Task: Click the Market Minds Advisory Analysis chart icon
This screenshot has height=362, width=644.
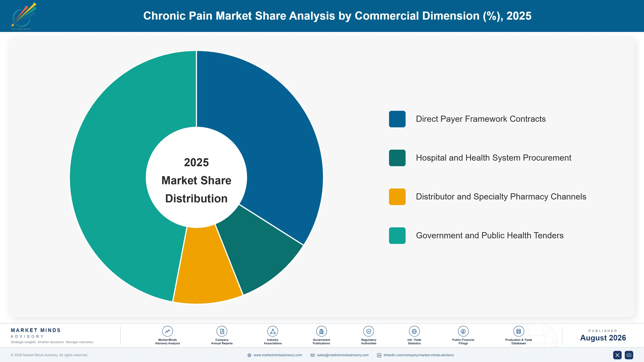Action: [x=167, y=331]
